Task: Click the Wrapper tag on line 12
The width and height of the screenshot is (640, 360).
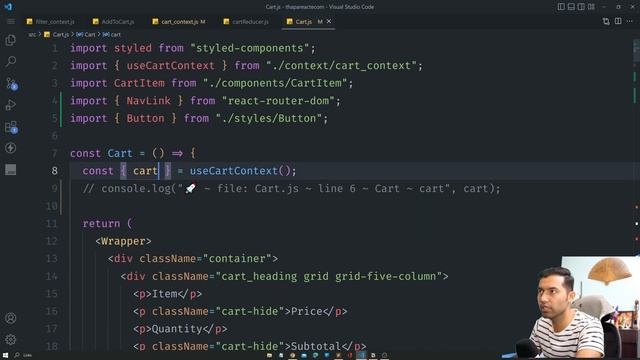Action: pyautogui.click(x=123, y=241)
